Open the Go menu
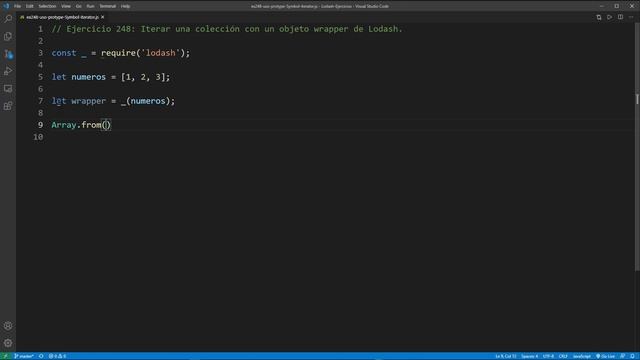 tap(78, 6)
